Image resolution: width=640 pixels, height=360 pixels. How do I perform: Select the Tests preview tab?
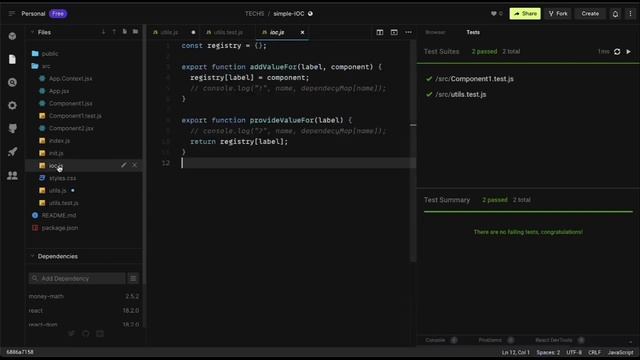(473, 32)
